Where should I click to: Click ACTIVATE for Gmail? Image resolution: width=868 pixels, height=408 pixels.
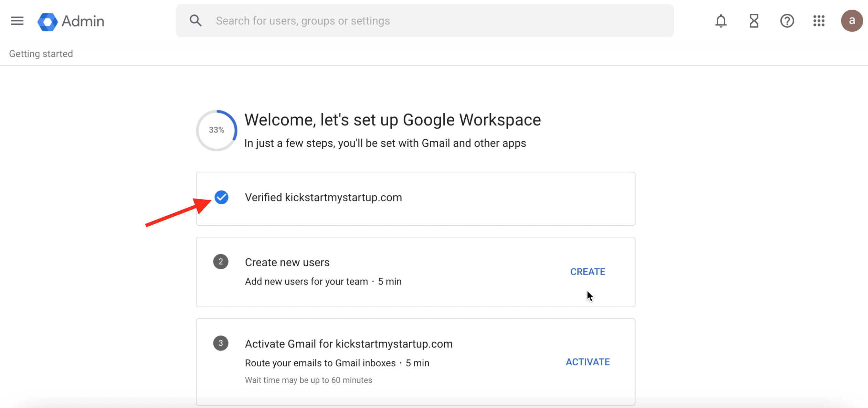tap(588, 362)
